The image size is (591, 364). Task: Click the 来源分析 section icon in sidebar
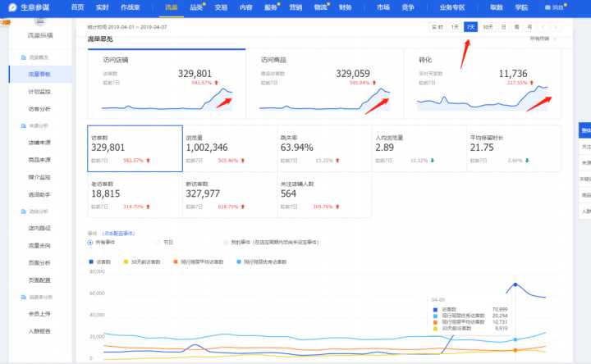coord(21,125)
